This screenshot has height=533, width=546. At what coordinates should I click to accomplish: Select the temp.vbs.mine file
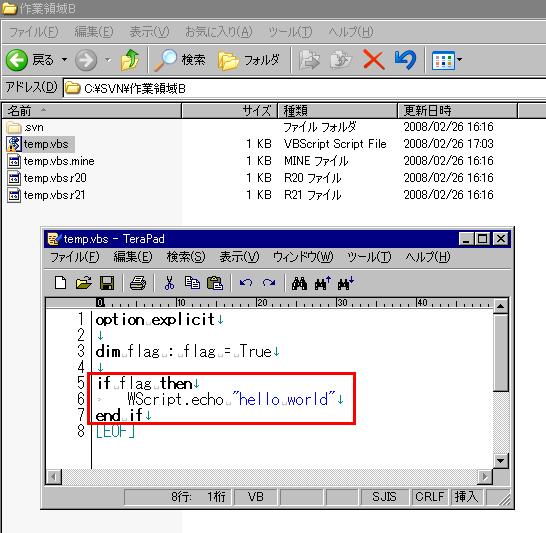tap(59, 161)
